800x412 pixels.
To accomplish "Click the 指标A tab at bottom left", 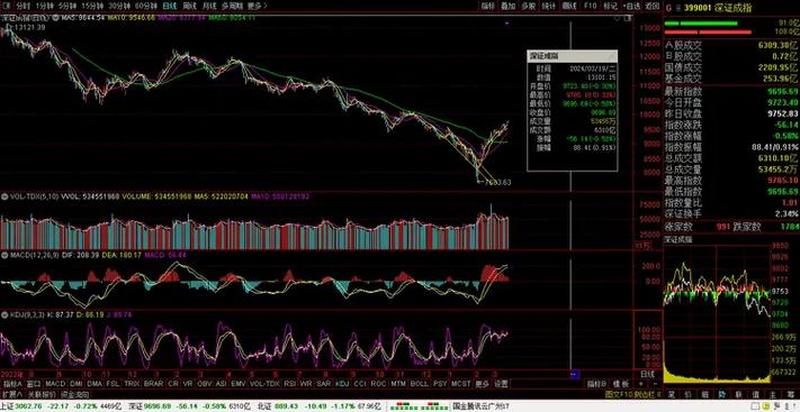I will (x=13, y=383).
